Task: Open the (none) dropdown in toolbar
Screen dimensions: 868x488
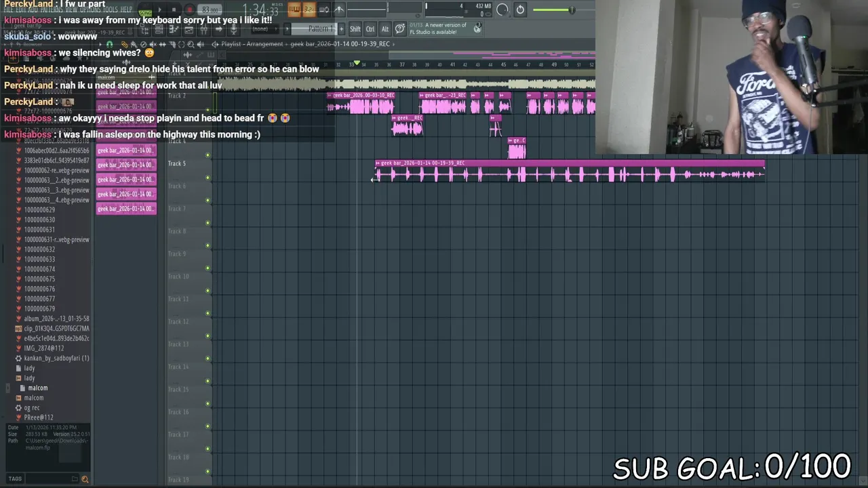Action: click(265, 29)
